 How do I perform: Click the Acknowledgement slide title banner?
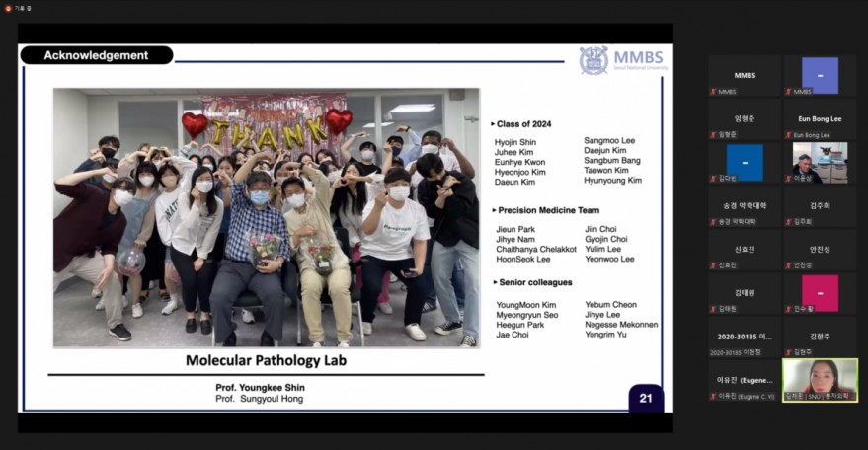(x=96, y=55)
